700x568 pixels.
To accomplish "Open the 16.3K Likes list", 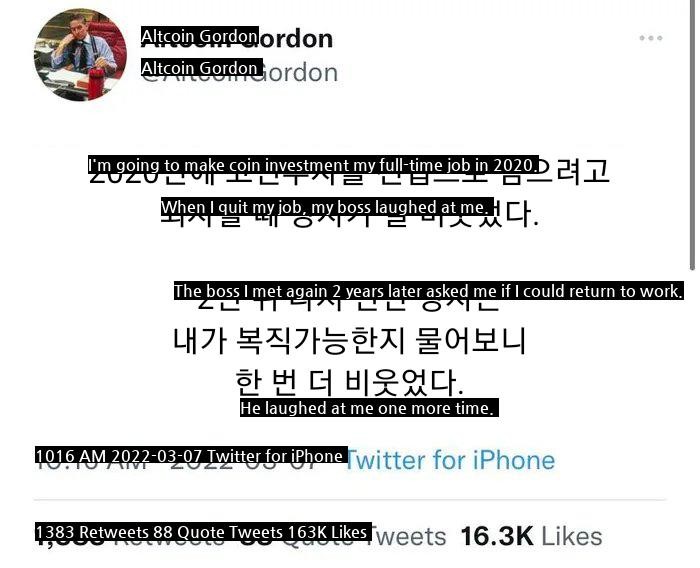I will coord(531,536).
